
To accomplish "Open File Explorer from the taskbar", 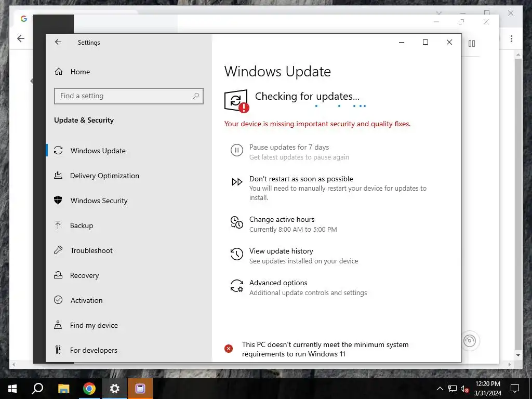I will [63, 389].
